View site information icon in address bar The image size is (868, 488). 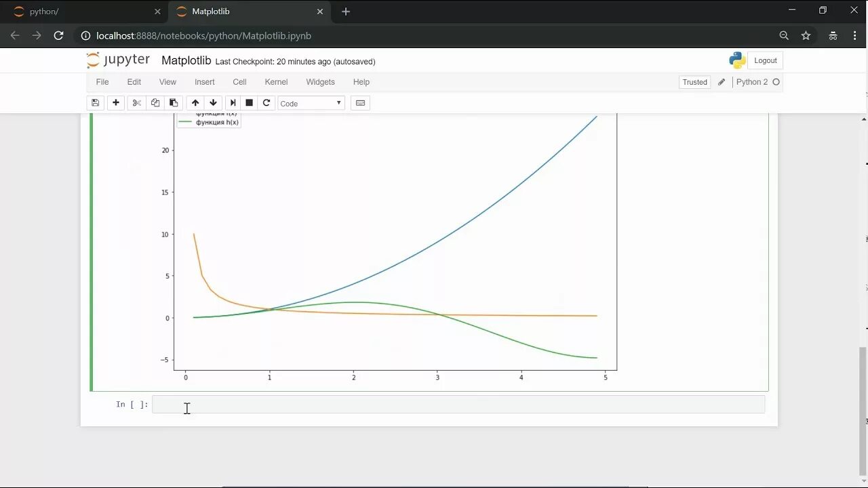85,35
